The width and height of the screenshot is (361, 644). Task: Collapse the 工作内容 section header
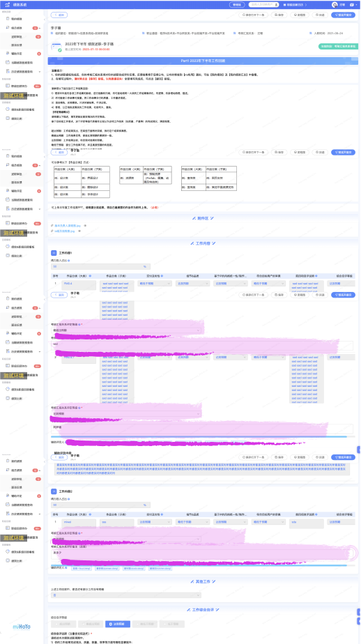(x=203, y=243)
